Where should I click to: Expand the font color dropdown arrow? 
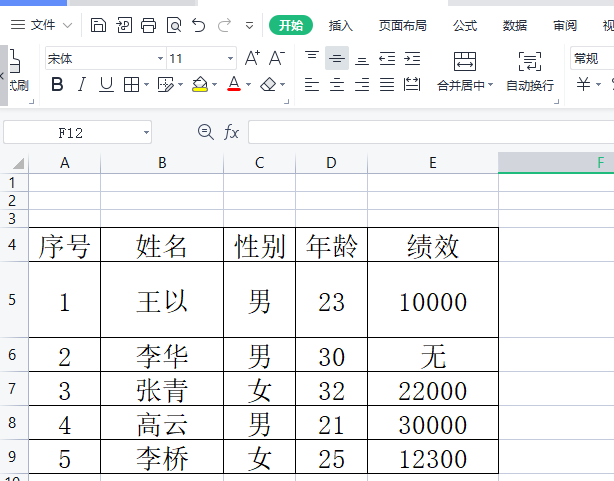click(248, 84)
